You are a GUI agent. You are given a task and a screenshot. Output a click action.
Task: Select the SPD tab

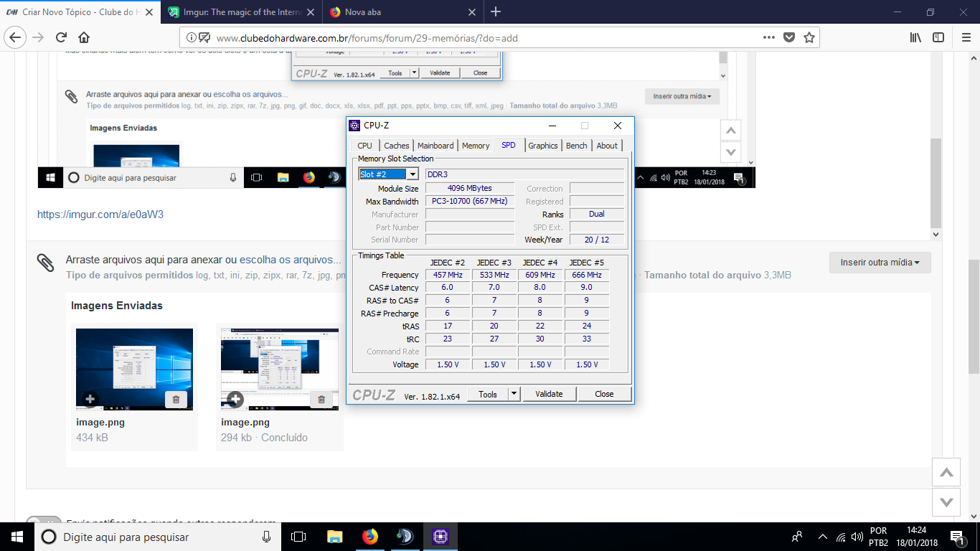[509, 145]
